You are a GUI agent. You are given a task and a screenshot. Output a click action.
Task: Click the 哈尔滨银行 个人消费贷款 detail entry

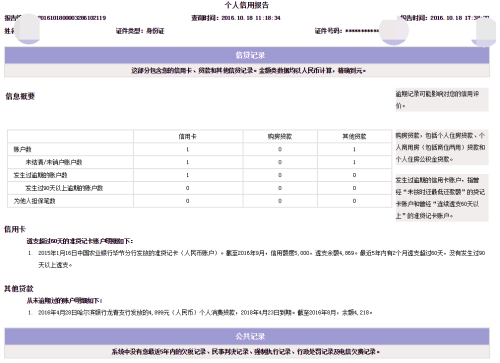pos(205,313)
